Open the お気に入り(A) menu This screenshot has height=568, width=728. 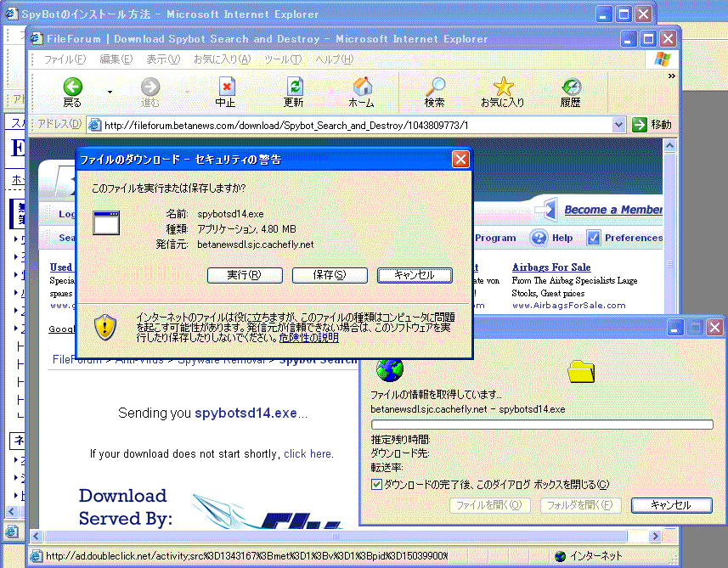222,59
